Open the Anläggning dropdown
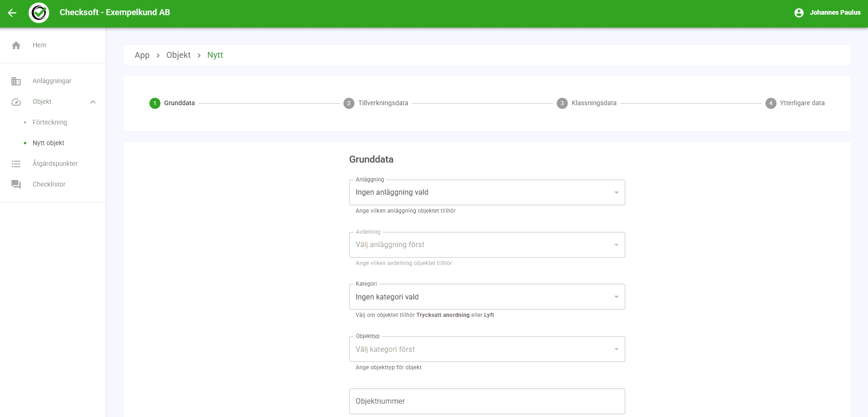 tap(487, 192)
